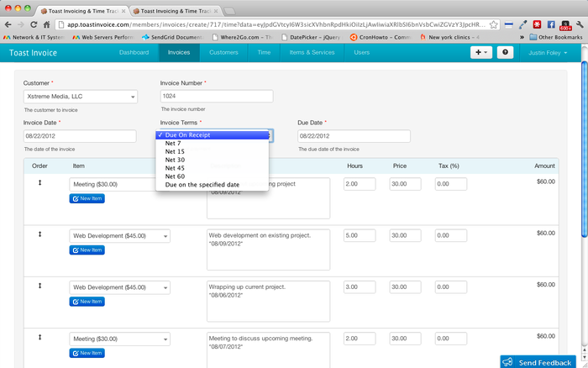
Task: Bookmark the page with the star icon
Action: [493, 25]
